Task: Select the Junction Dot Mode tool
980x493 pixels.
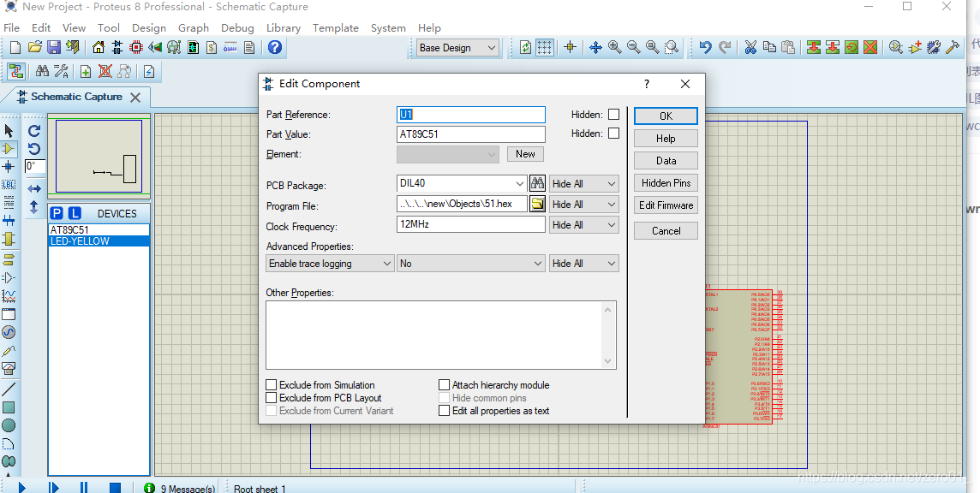Action: click(x=9, y=167)
